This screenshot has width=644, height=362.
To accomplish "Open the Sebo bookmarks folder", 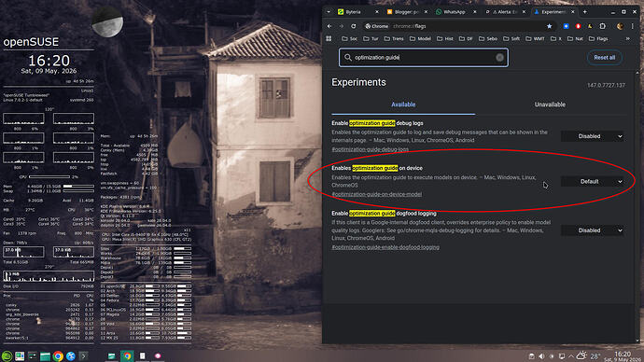I will click(x=488, y=38).
